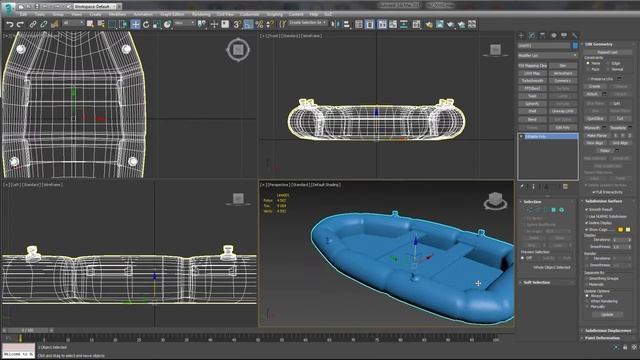Click the Mirror tool icon
This screenshot has height=360, width=640.
(336, 24)
